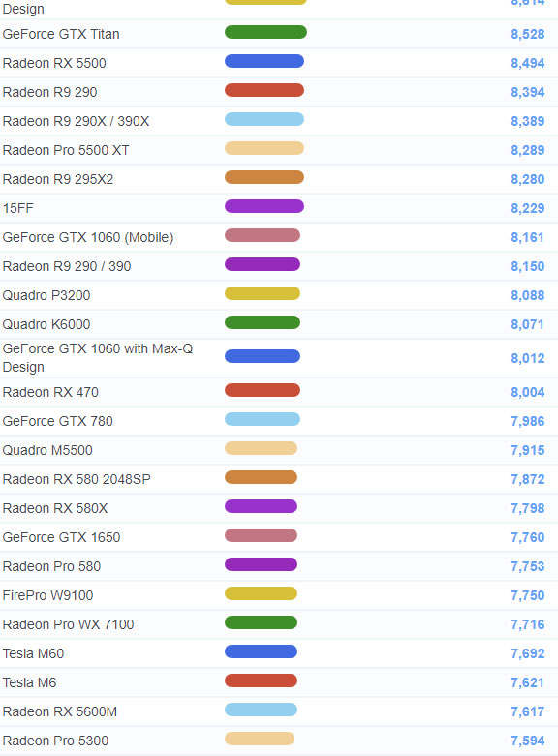The height and width of the screenshot is (756, 558).
Task: Open the Radeon Pro 5300 entry
Action: coord(55,741)
